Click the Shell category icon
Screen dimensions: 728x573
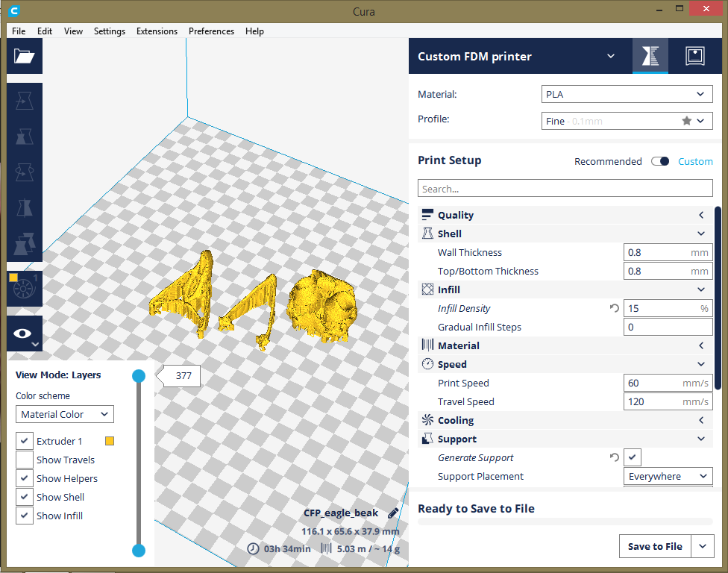pyautogui.click(x=427, y=233)
